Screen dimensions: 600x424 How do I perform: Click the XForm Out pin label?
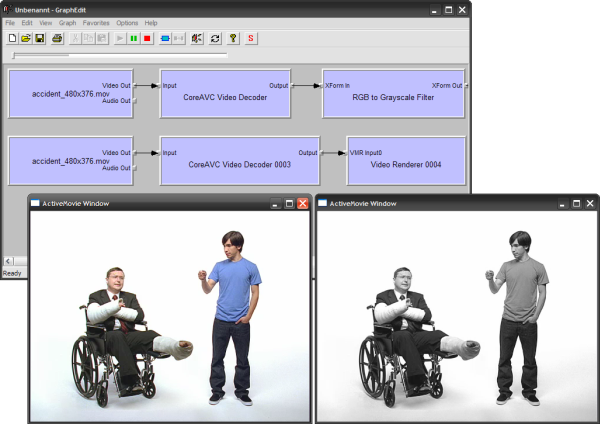(x=447, y=85)
